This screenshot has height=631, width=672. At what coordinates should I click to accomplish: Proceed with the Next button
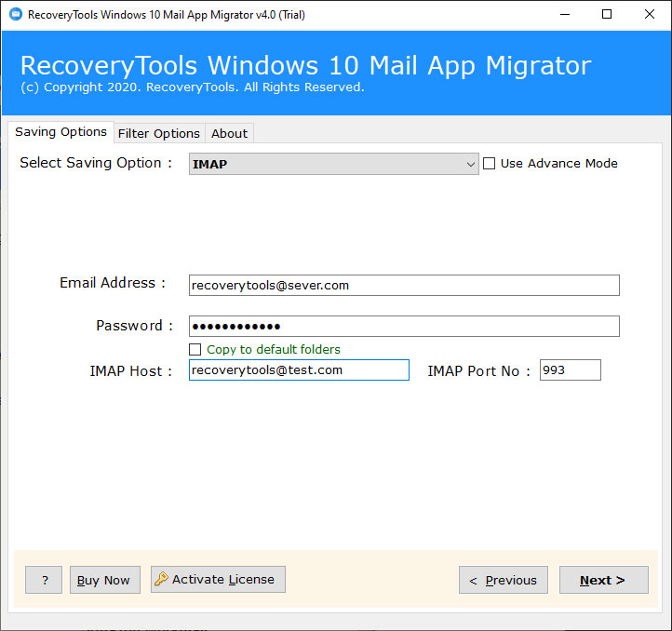pyautogui.click(x=603, y=580)
